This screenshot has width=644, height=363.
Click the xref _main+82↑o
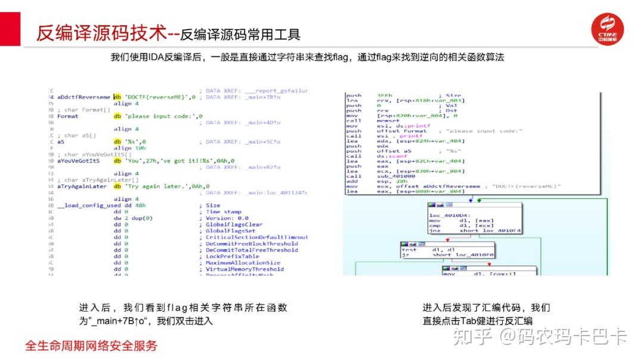click(x=264, y=167)
